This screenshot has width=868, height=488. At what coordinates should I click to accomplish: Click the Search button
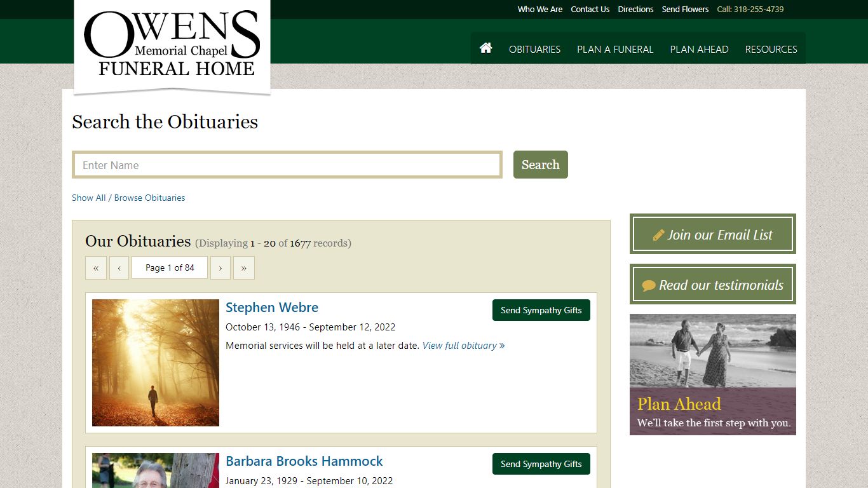click(541, 165)
